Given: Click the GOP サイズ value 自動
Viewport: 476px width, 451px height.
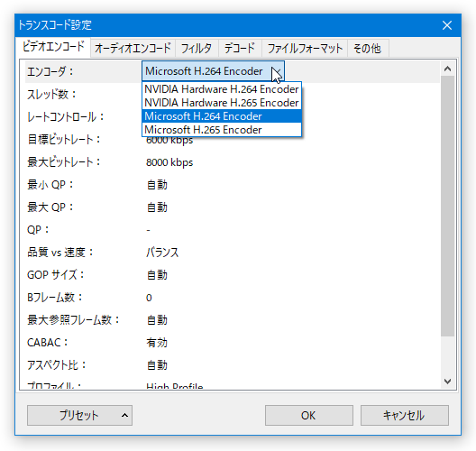Looking at the screenshot, I should point(157,275).
